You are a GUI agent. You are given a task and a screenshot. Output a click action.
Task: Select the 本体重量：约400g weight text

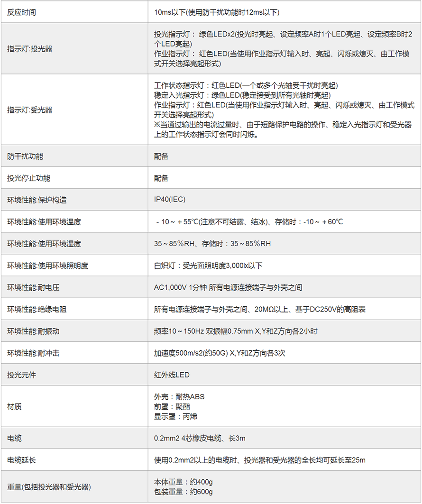[183, 482]
